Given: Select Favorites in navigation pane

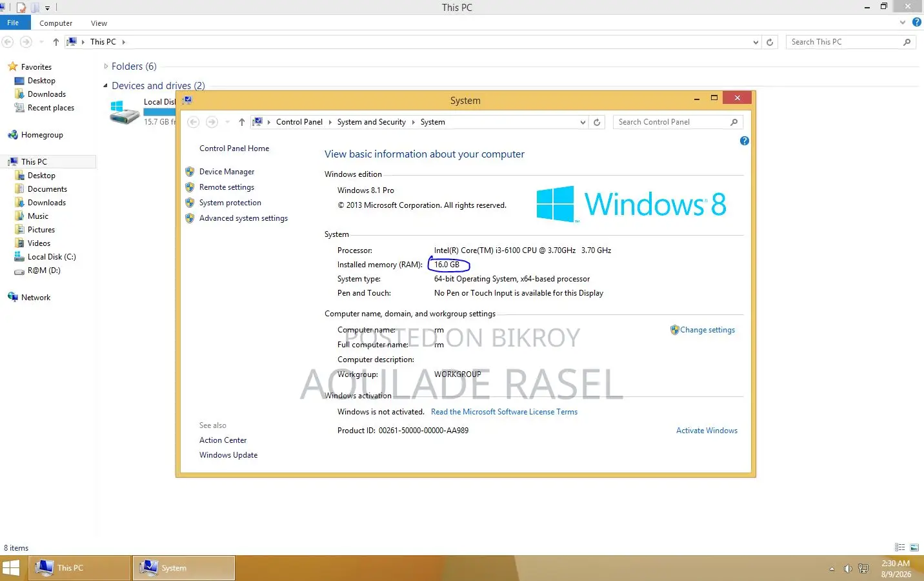Looking at the screenshot, I should click(x=36, y=67).
